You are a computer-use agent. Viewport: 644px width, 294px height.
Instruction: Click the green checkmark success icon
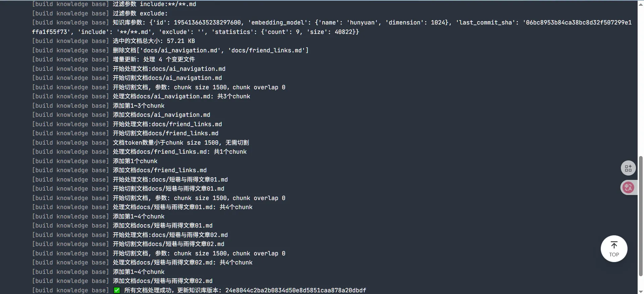(117, 290)
